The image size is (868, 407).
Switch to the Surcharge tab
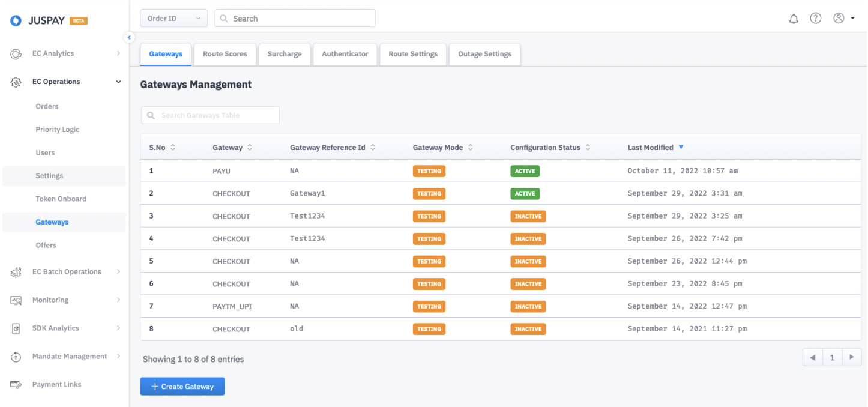[285, 54]
